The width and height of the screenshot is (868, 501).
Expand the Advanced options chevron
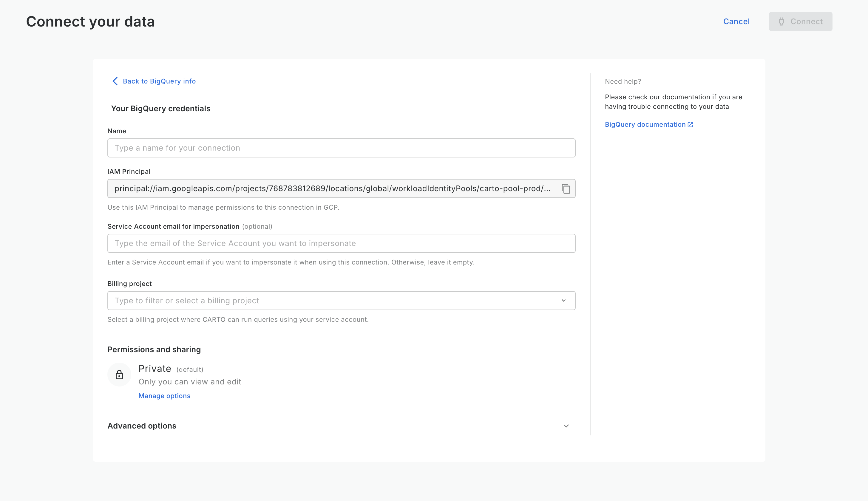[x=566, y=426]
